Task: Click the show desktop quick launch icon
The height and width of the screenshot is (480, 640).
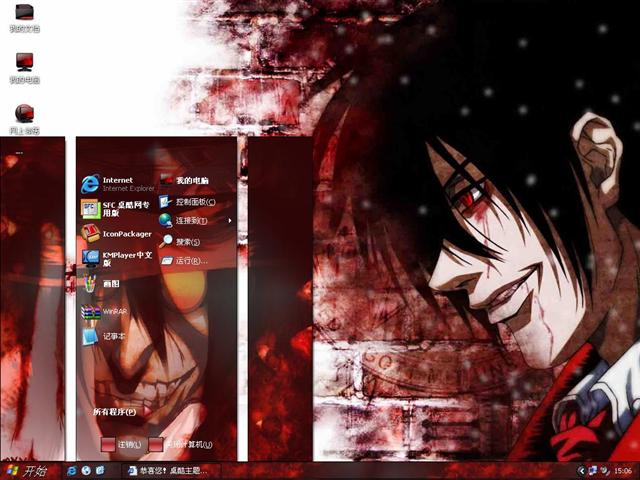Action: pos(100,471)
